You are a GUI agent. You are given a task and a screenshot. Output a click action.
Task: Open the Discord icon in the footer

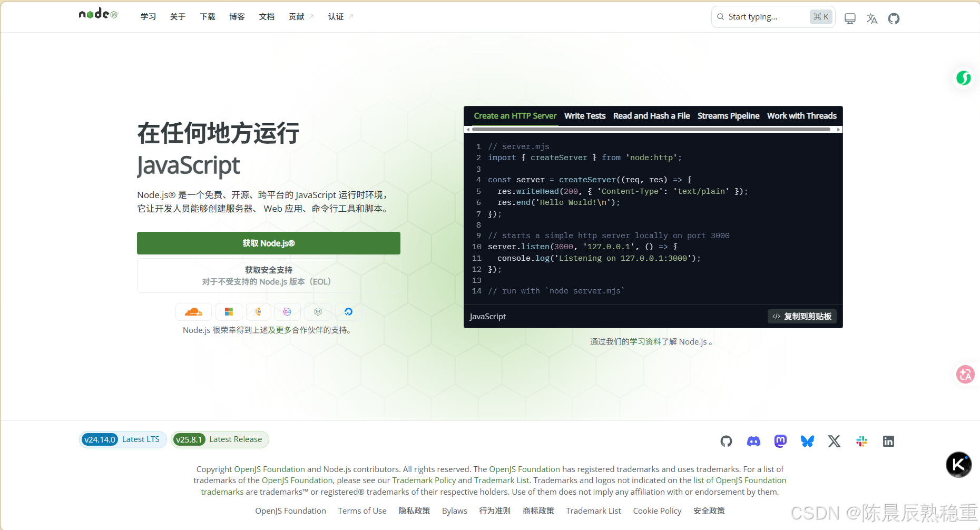click(x=753, y=441)
